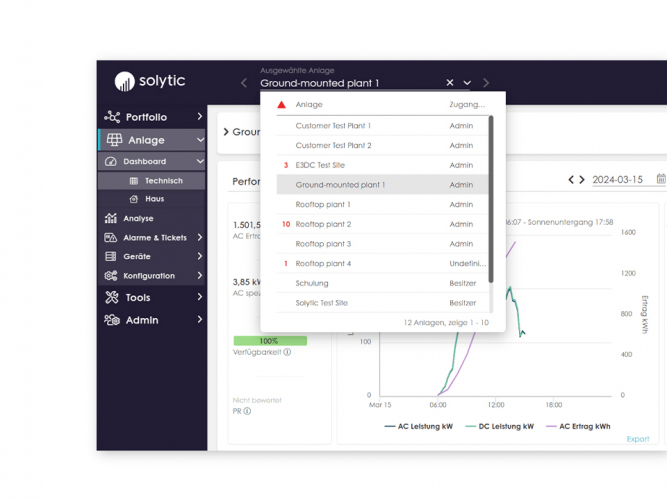Select Rooftop plant 1
Image resolution: width=667 pixels, height=500 pixels.
click(x=382, y=205)
